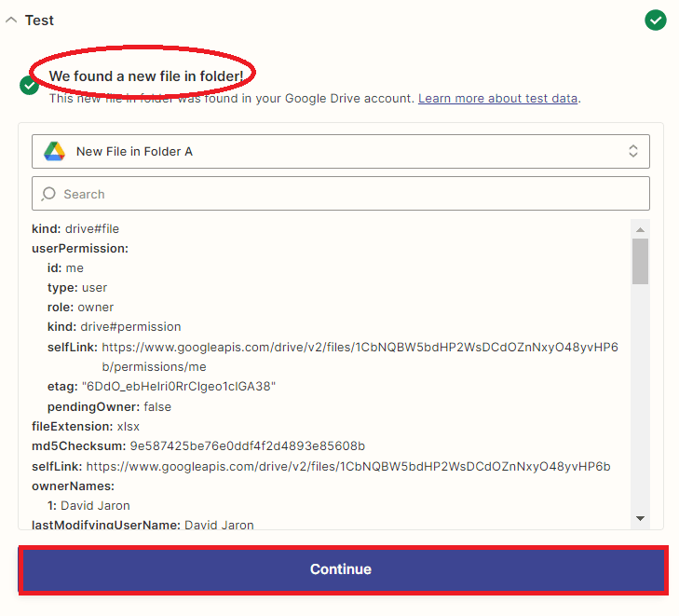This screenshot has height=616, width=679.
Task: Select the md5Checksum row
Action: [x=197, y=445]
